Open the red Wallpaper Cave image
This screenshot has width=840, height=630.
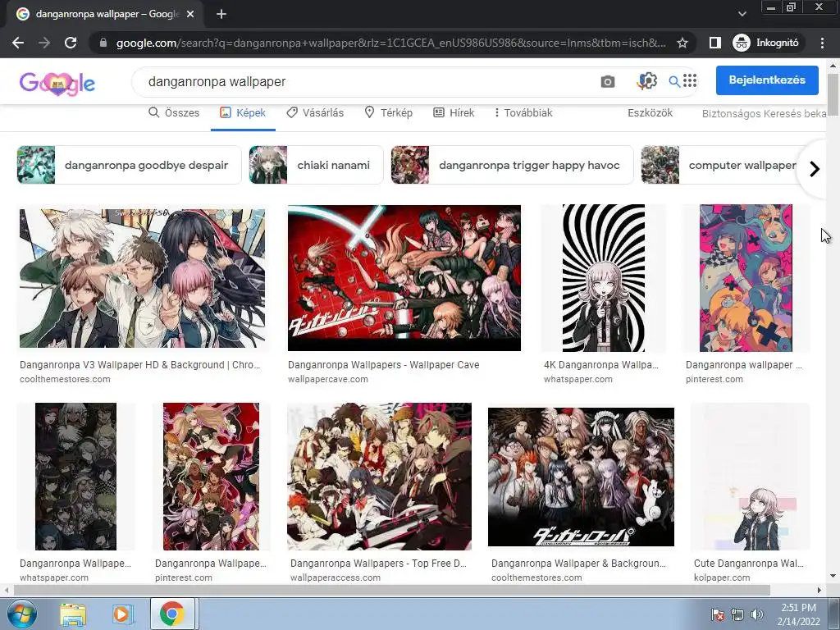[x=404, y=278]
